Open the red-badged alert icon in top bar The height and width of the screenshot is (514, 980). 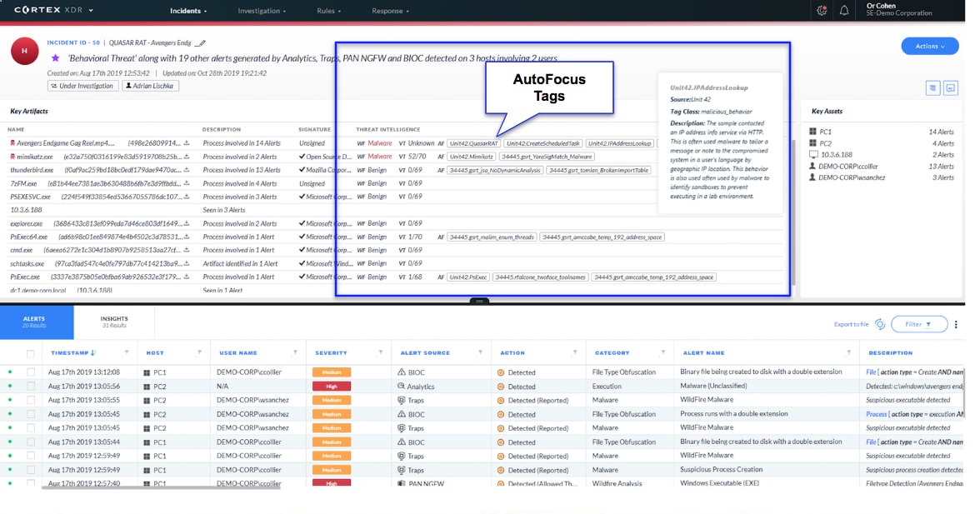pyautogui.click(x=822, y=11)
